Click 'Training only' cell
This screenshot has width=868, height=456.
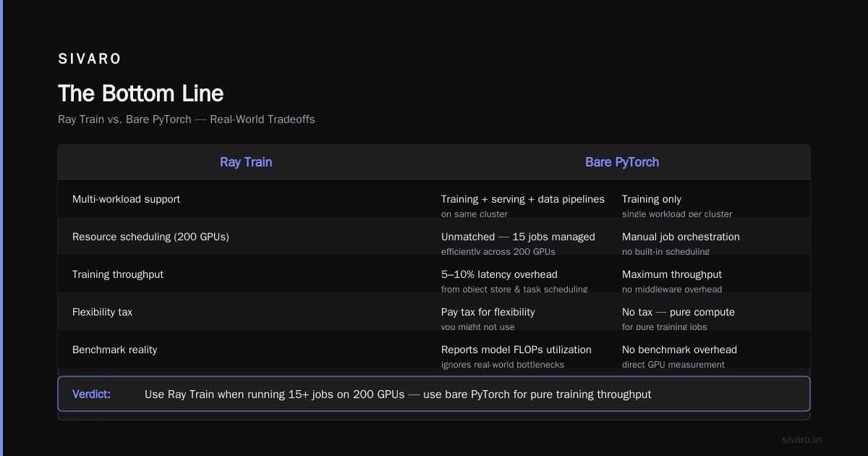[x=652, y=199]
